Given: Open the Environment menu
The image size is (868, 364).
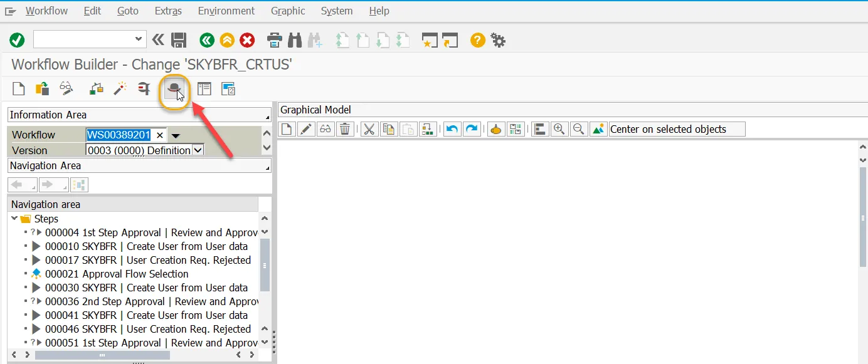Looking at the screenshot, I should coord(226,11).
